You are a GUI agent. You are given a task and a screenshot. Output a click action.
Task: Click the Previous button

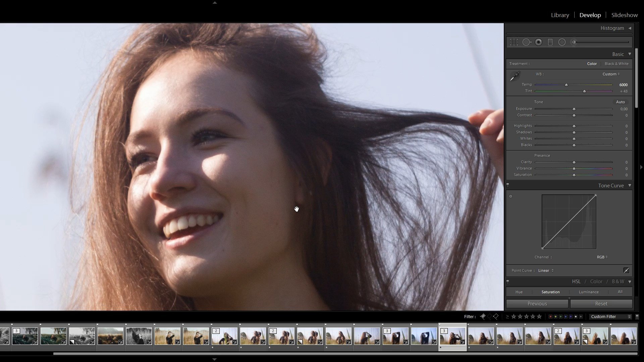pos(537,304)
